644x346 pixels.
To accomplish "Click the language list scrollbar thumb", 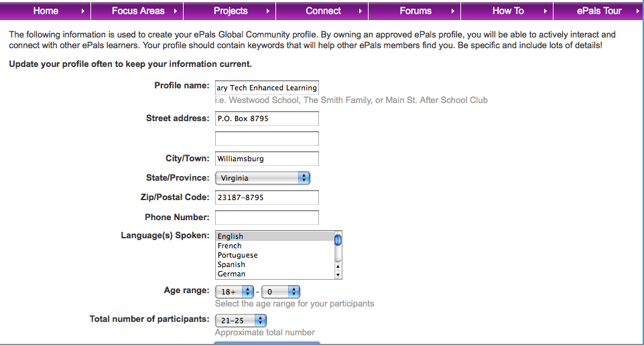I will 338,240.
